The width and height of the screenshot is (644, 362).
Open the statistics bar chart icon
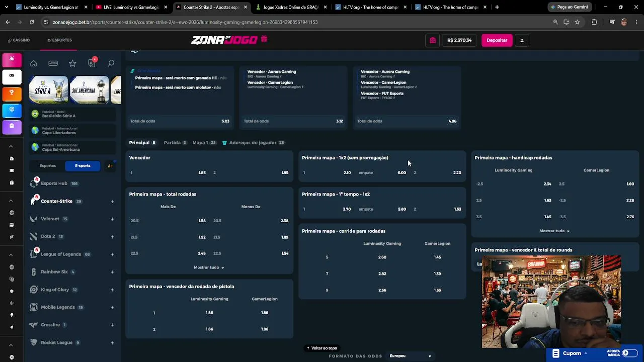click(x=110, y=166)
